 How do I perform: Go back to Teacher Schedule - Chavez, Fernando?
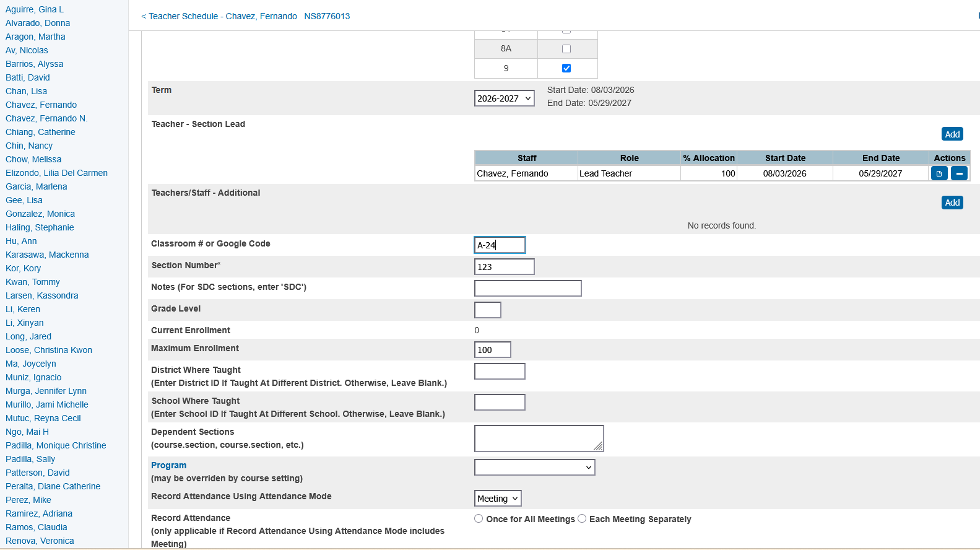click(219, 16)
